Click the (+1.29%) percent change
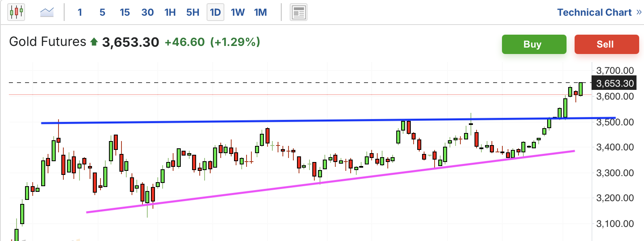Image resolution: width=644 pixels, height=241 pixels. click(x=235, y=42)
